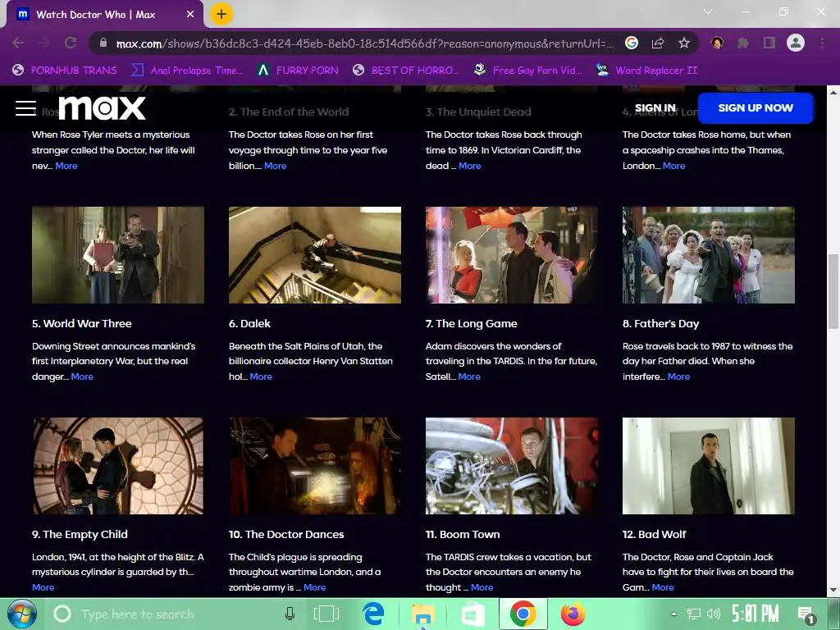Image resolution: width=840 pixels, height=630 pixels.
Task: Click the Max logo
Action: 102,107
